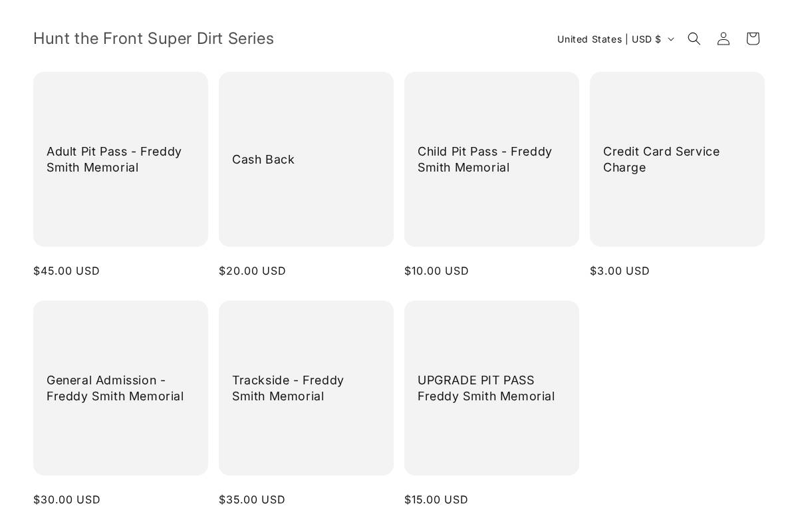Screen dimensions: 798x532
Task: Click the chevron next to USD $
Action: [671, 39]
